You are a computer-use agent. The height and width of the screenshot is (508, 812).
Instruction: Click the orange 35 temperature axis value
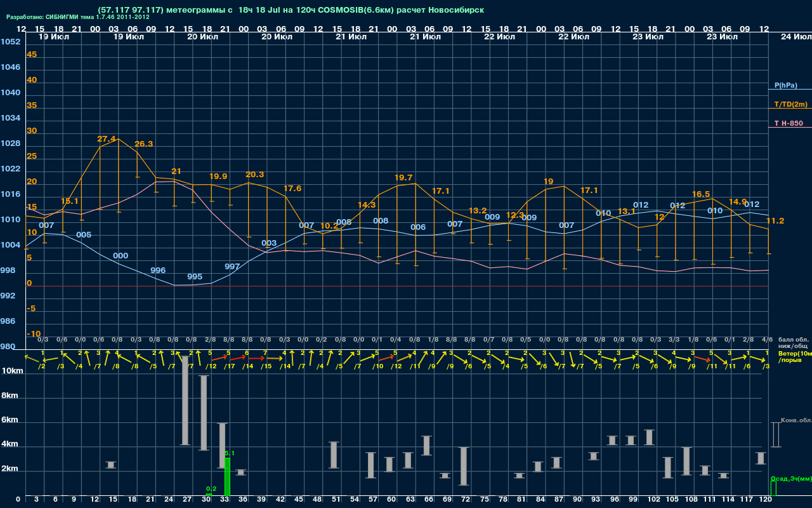[32, 105]
